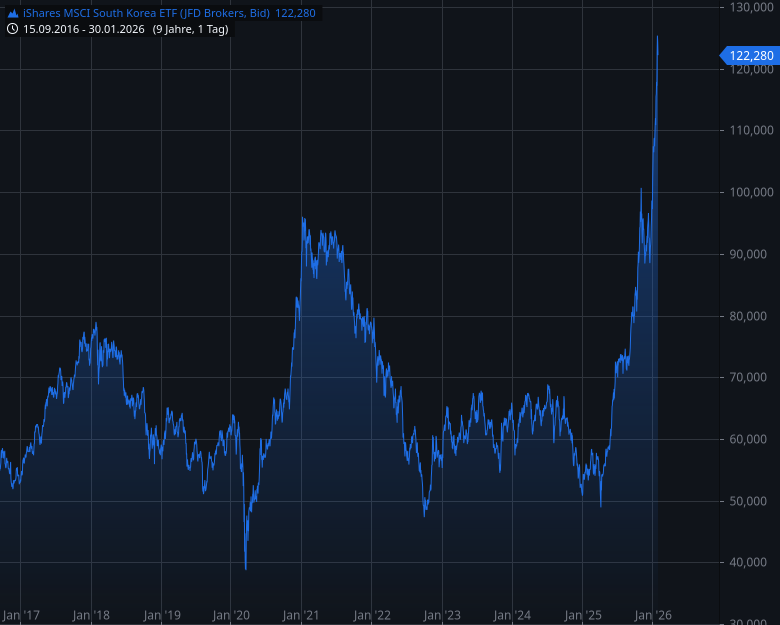Click the early 2020 low point on chart
This screenshot has width=780, height=625.
246,568
